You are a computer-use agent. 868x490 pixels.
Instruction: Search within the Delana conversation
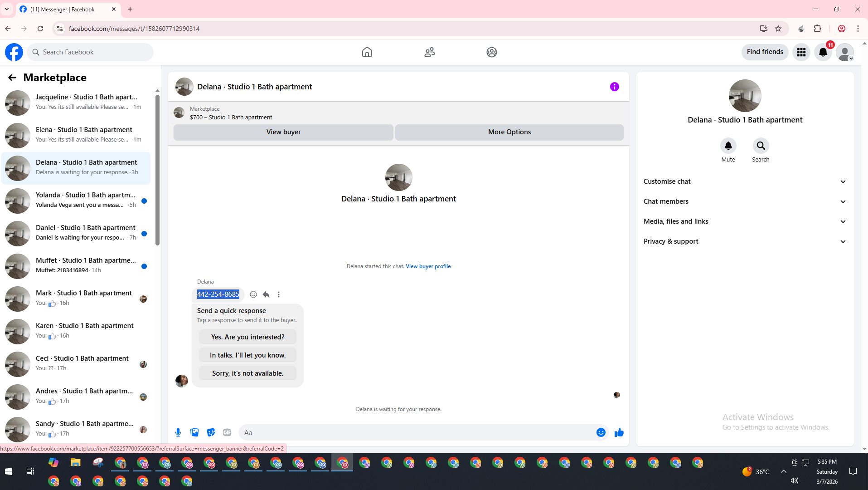coord(761,146)
